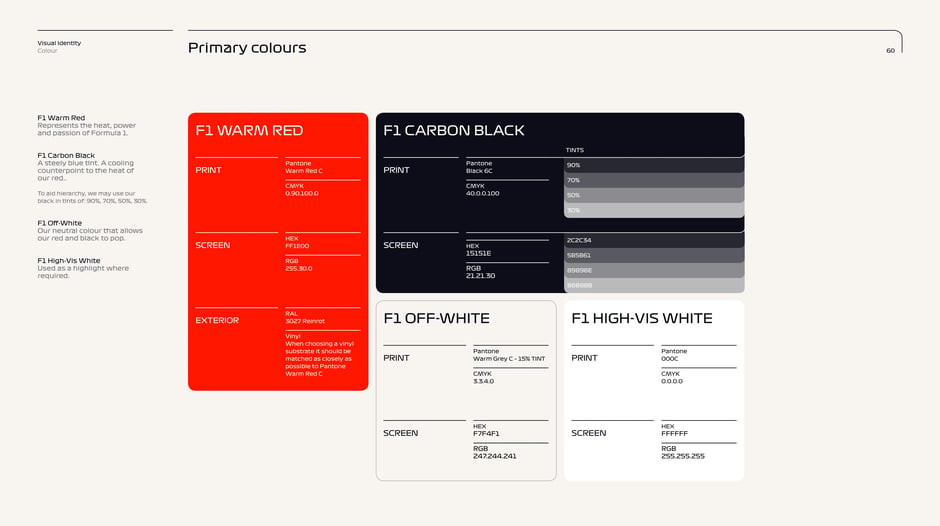
Task: Click the 'F1 CARBON BLACK' card title
Action: tap(454, 130)
